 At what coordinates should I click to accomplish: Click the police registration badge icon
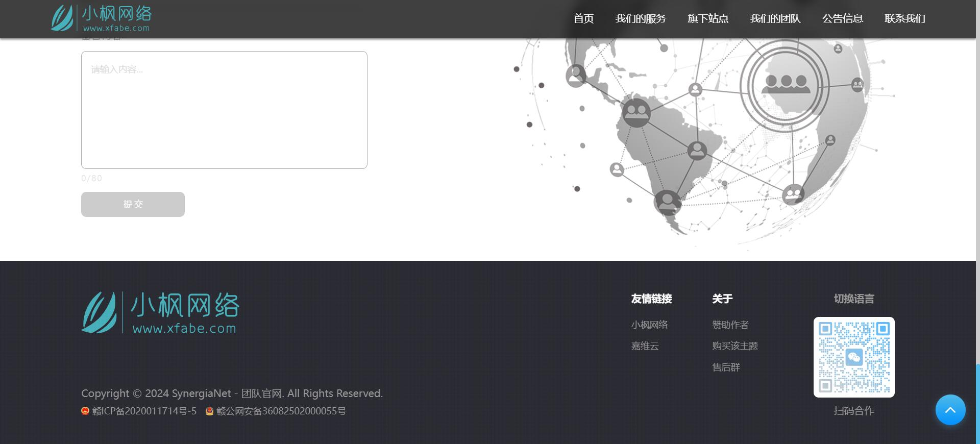(209, 411)
